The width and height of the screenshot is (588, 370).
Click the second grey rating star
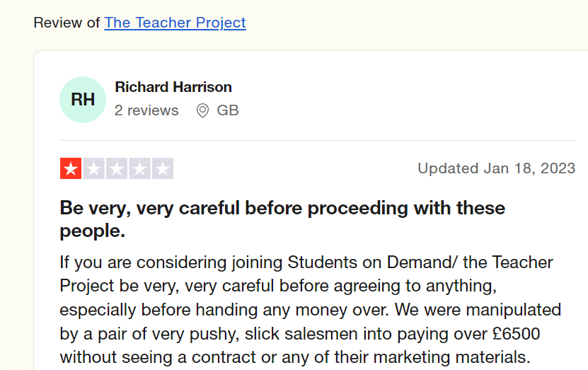point(93,168)
